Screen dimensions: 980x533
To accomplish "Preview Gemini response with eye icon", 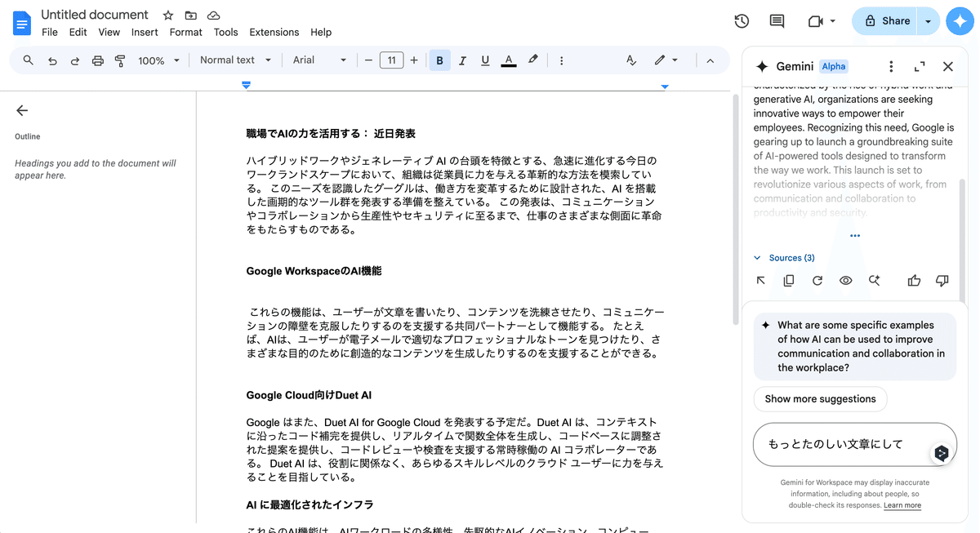I will point(846,281).
